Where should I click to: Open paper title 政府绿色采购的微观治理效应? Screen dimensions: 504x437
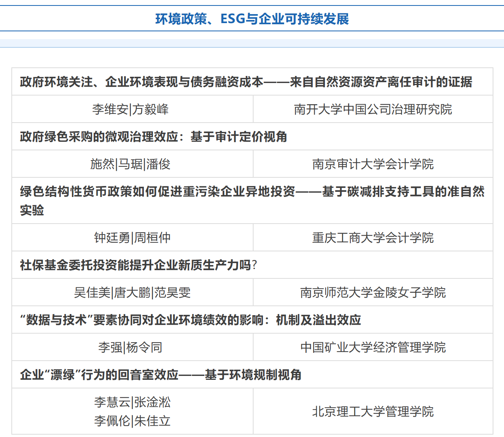click(153, 137)
